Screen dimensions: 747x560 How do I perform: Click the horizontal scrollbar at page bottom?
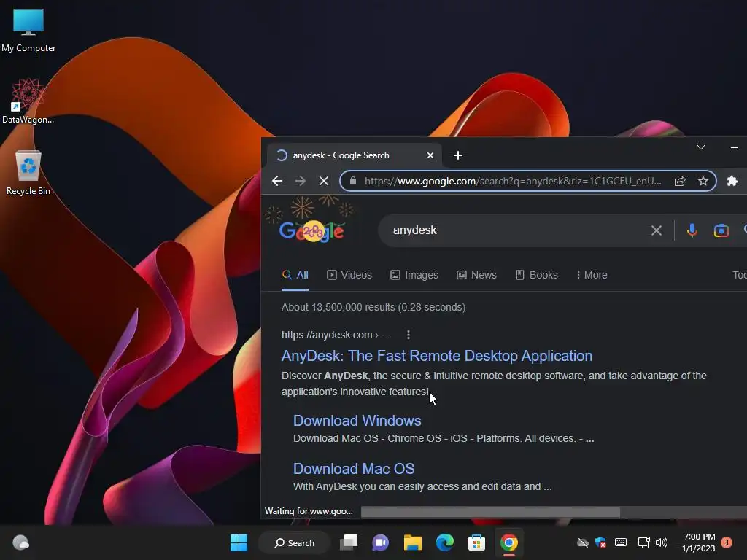(x=490, y=513)
